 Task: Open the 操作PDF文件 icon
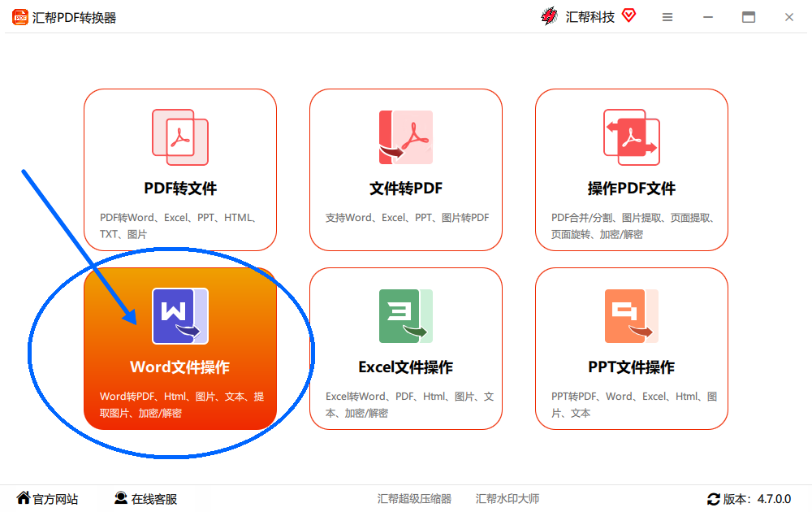(632, 137)
